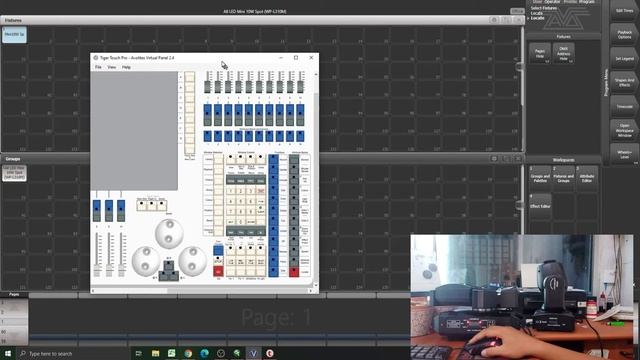Load the Groups and Palettes workspace
This screenshot has height=360, width=640.
540,178
